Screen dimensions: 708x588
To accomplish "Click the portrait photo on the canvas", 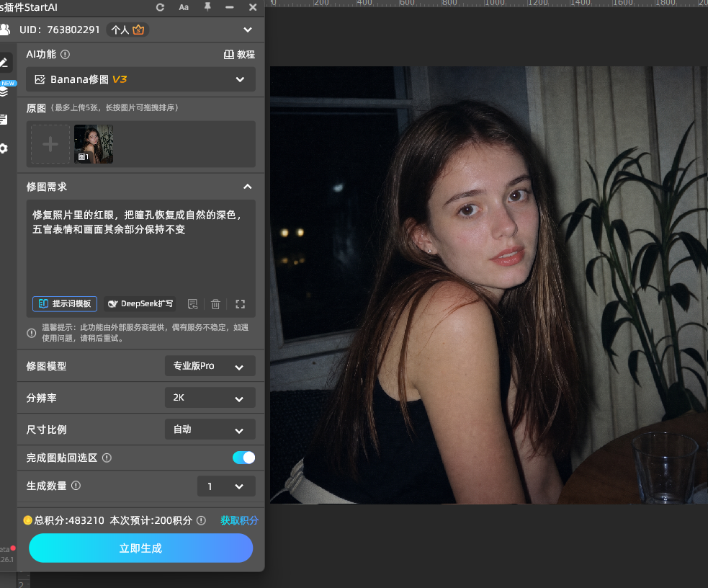I will 489,285.
